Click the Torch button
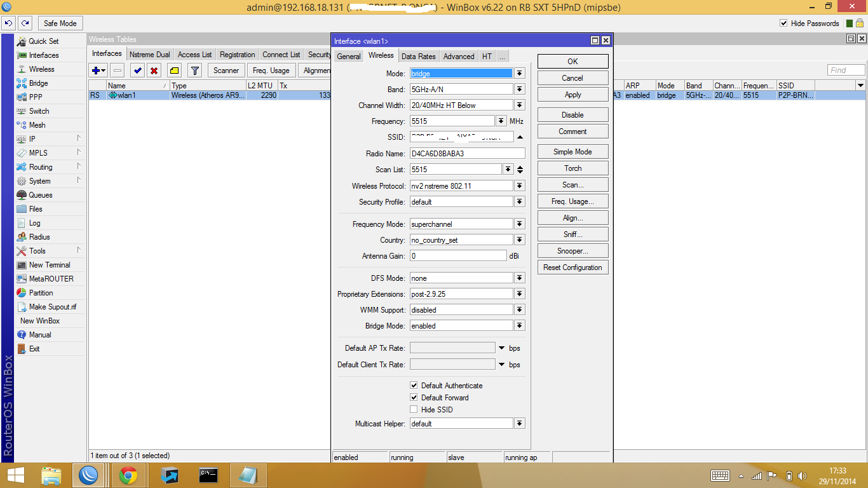Screen dimensions: 868x488 click(x=573, y=168)
